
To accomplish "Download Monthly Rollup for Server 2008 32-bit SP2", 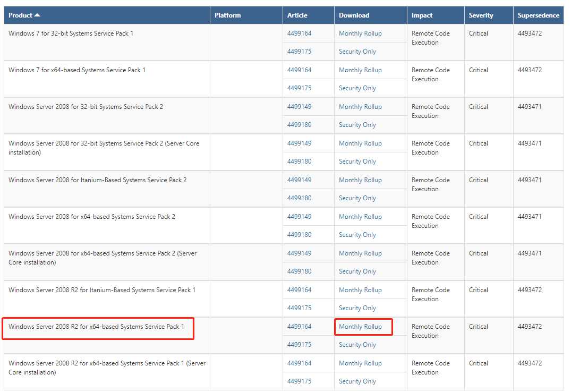I will 360,107.
